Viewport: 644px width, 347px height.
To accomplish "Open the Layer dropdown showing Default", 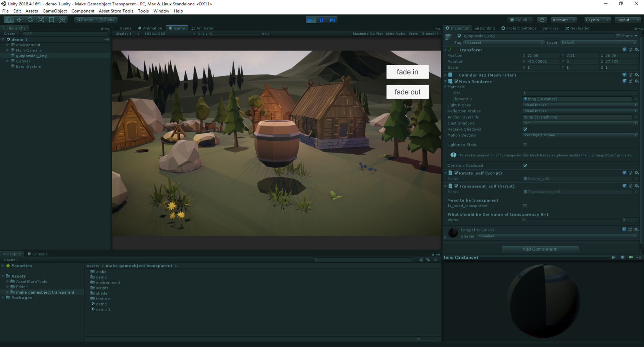I will pos(599,42).
